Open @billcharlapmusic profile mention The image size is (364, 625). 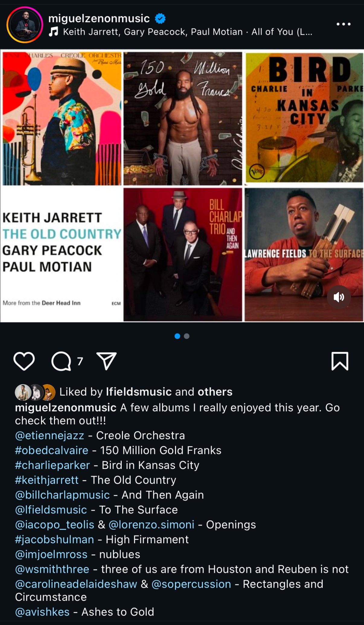[62, 495]
